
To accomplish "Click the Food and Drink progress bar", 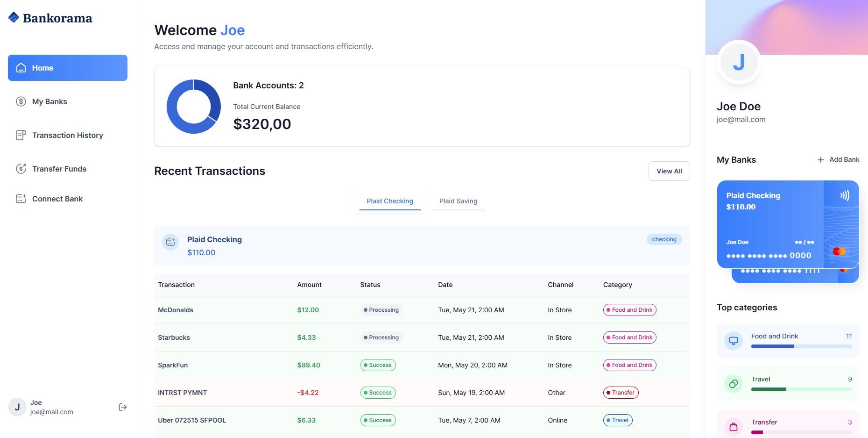I will coord(801,346).
